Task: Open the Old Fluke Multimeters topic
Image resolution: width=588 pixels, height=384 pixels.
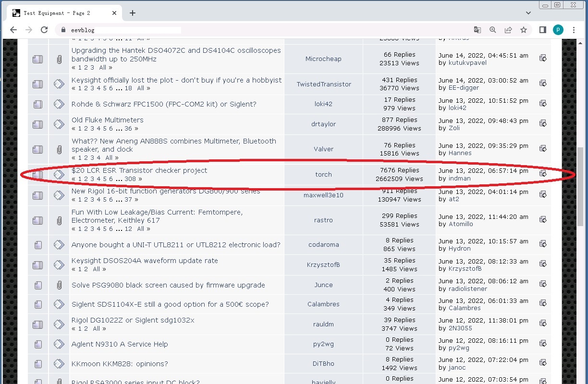Action: (108, 120)
